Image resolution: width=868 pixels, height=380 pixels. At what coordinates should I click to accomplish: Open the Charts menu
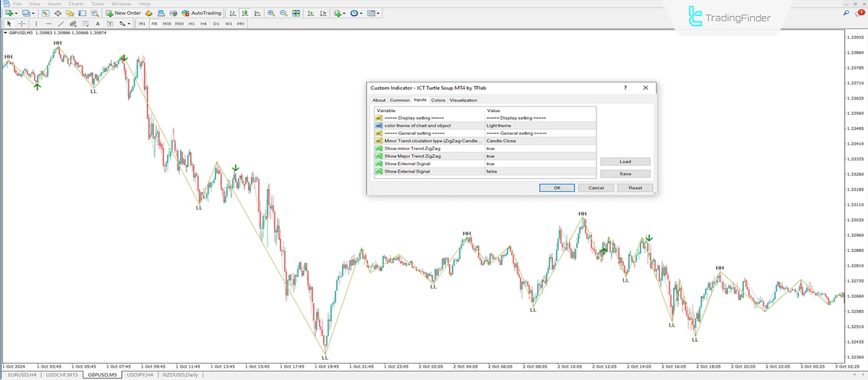pyautogui.click(x=76, y=4)
